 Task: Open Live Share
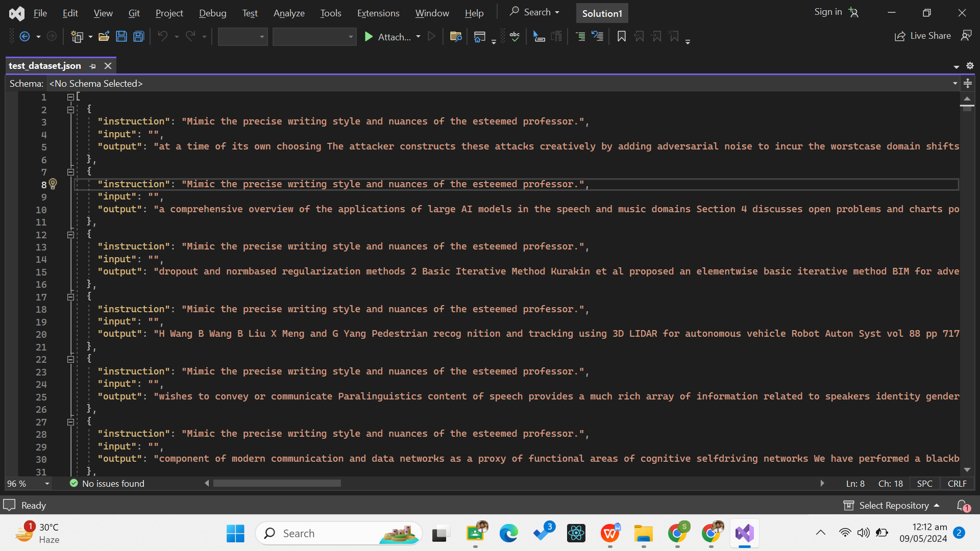[923, 36]
